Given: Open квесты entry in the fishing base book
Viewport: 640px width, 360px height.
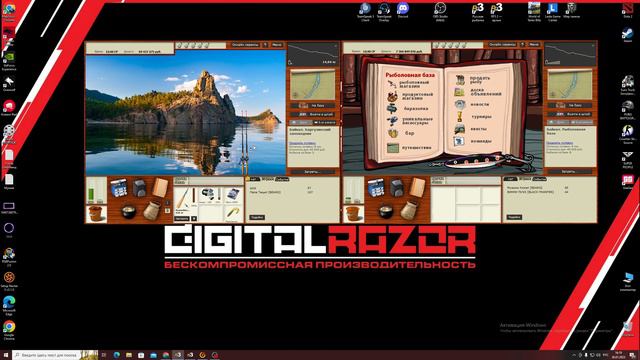Looking at the screenshot, I should tap(471, 129).
